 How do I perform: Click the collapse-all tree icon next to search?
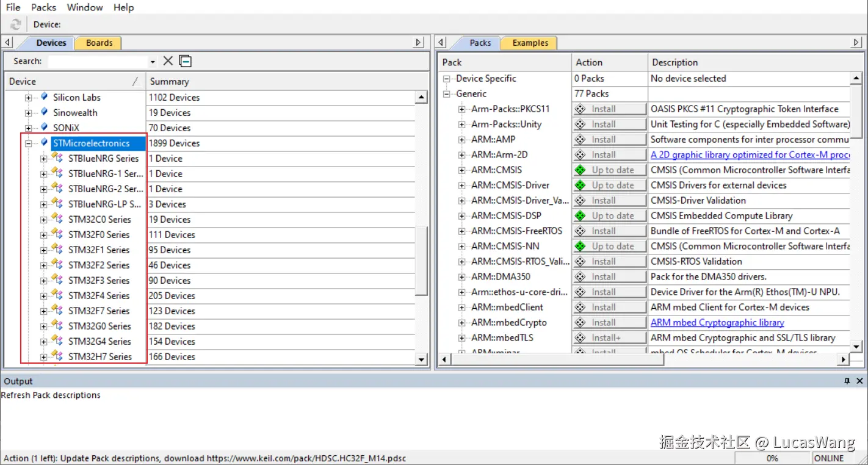click(185, 61)
